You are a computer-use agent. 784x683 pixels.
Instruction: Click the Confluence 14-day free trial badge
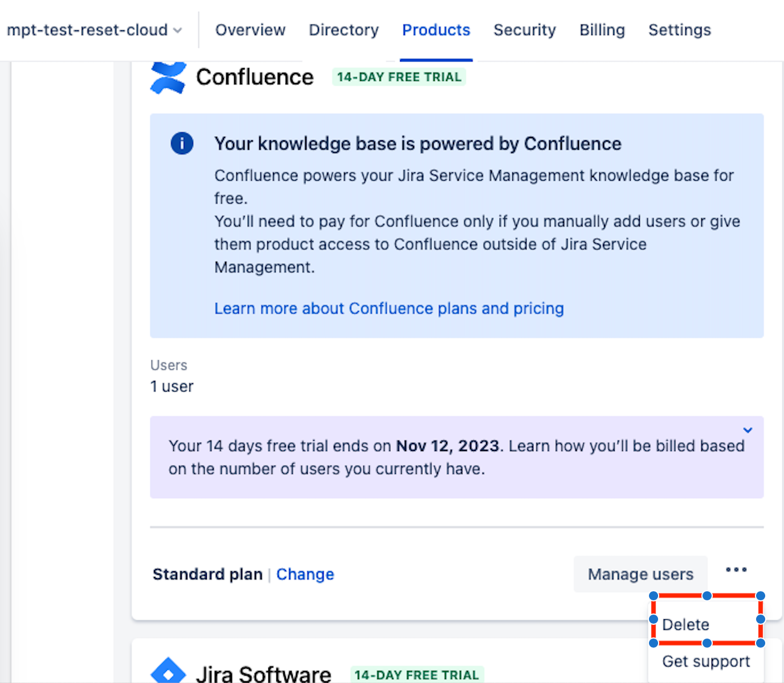(399, 77)
